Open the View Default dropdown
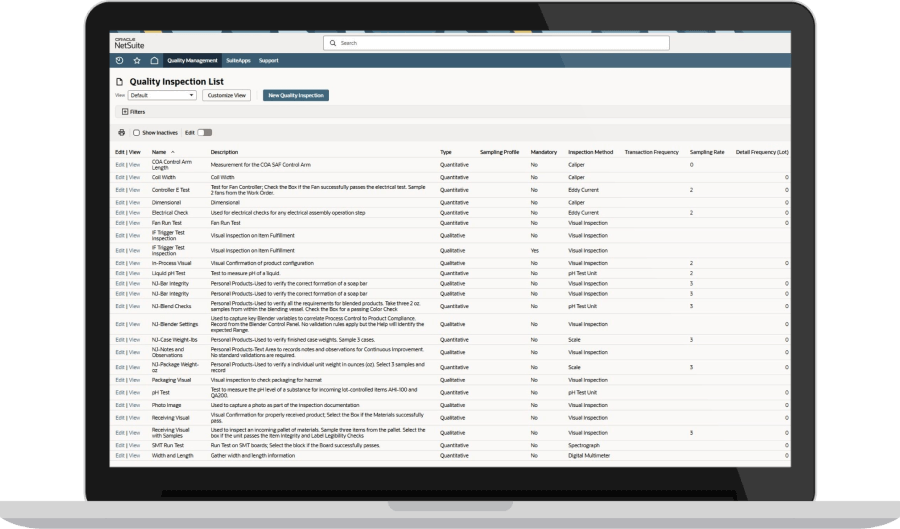 (x=162, y=95)
